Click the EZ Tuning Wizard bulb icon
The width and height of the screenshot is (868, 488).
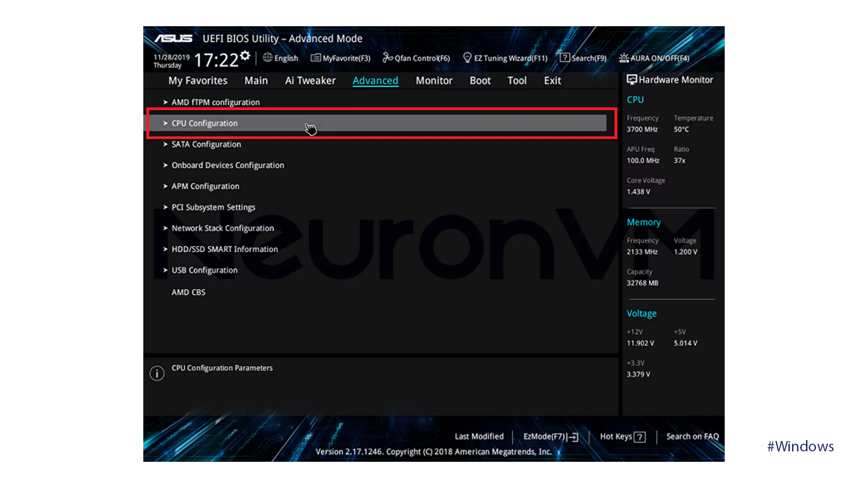467,57
